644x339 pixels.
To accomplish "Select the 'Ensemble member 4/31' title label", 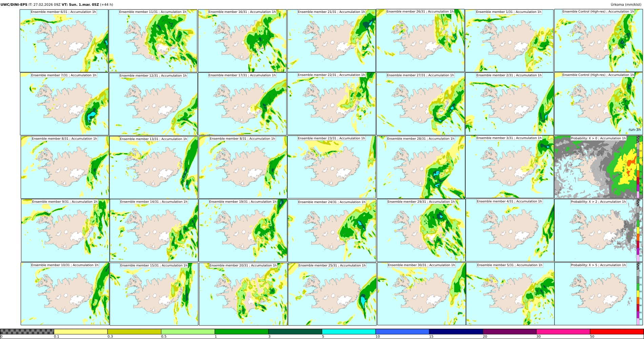I will tap(509, 201).
